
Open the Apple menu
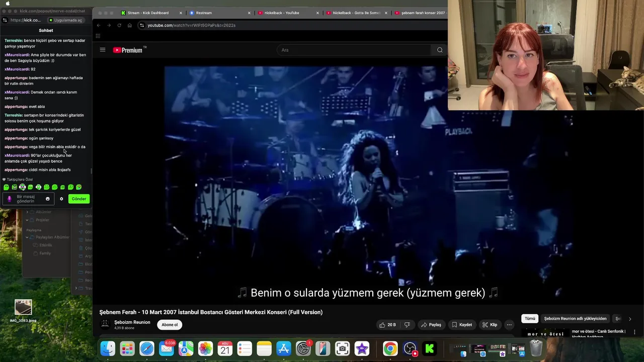(8, 3)
